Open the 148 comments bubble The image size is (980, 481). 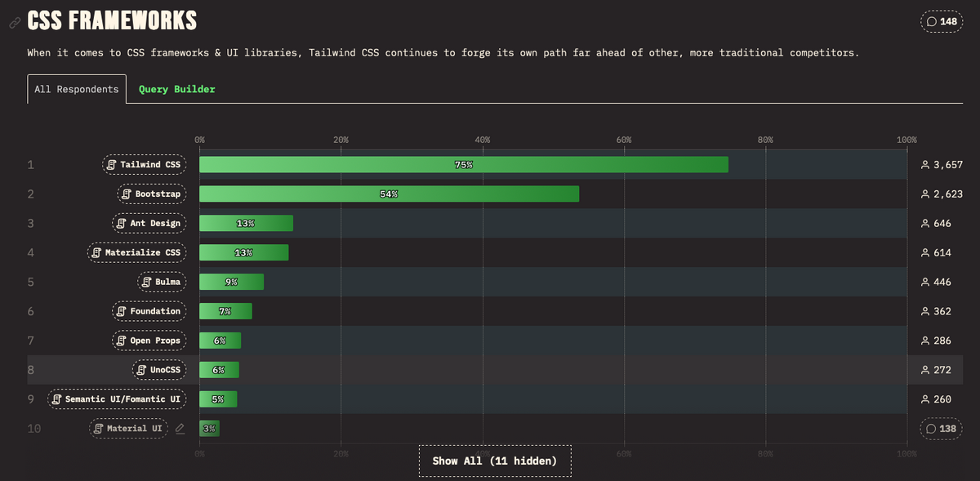click(x=942, y=21)
